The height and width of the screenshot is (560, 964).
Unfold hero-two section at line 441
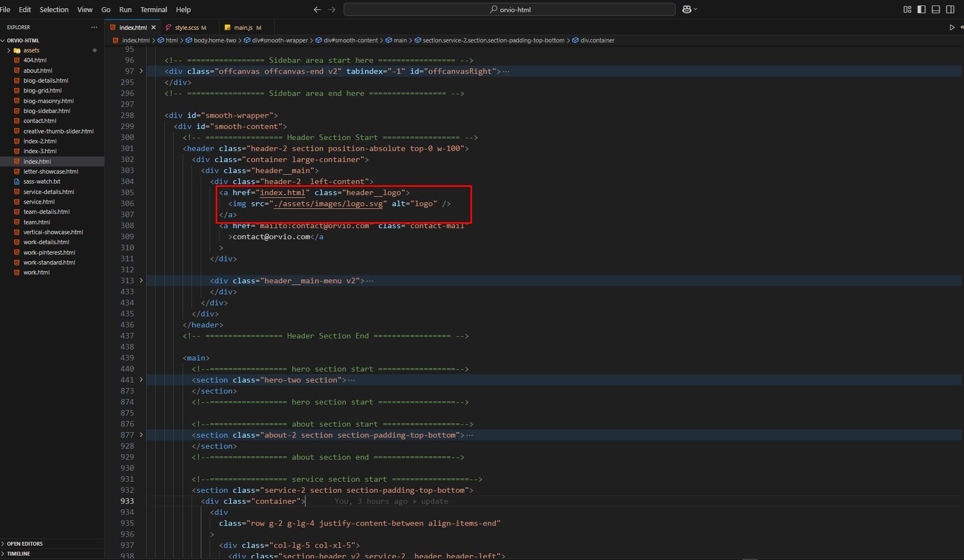click(141, 380)
